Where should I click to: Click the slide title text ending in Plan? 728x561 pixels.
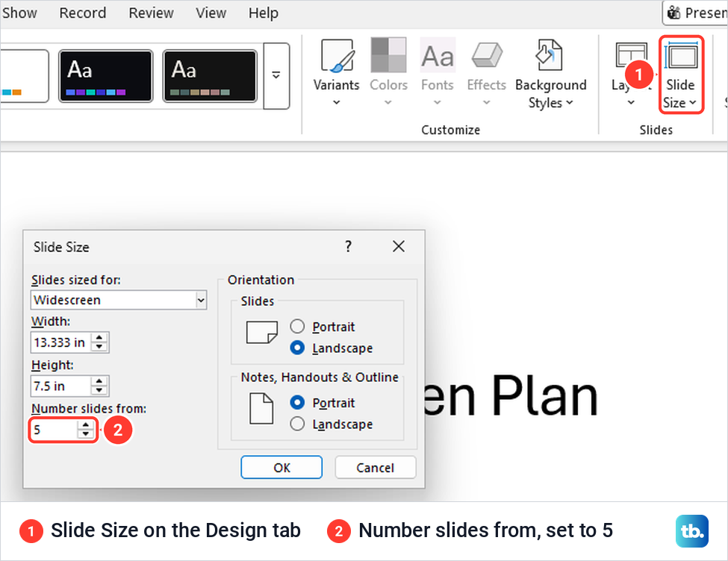click(x=511, y=396)
